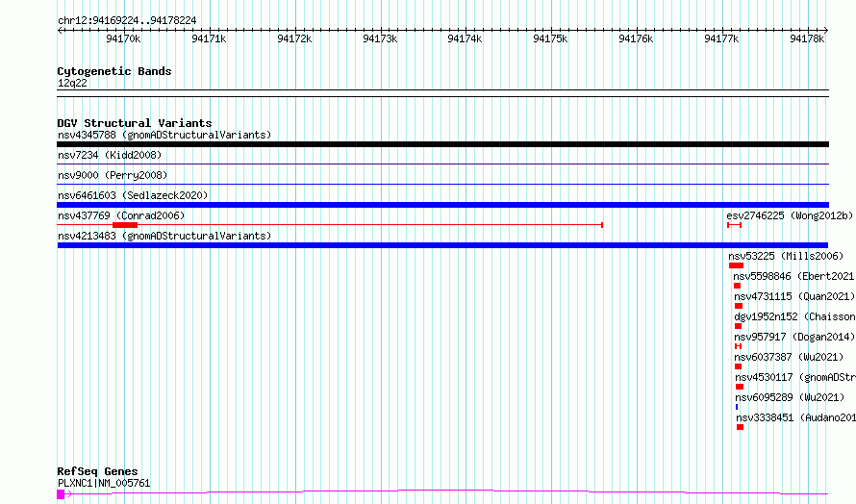Click the PLXNC1|NM_005761 gene label
This screenshot has height=504, width=856.
tap(104, 483)
